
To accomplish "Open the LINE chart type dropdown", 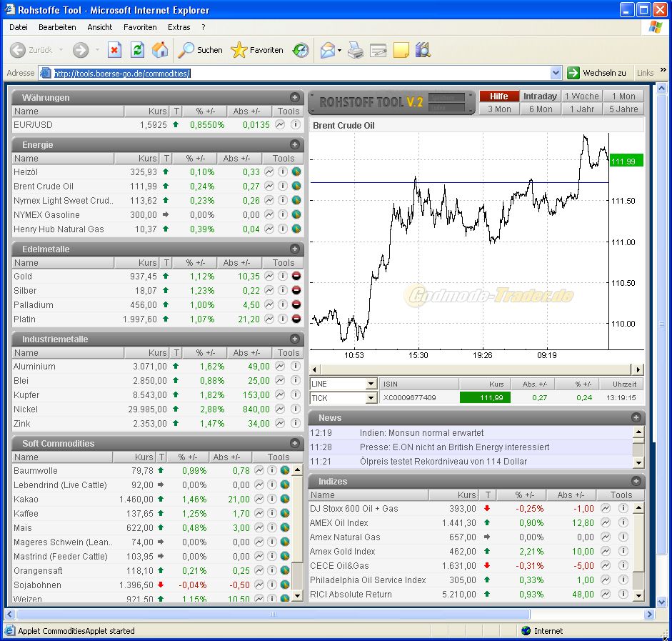I will (x=371, y=384).
